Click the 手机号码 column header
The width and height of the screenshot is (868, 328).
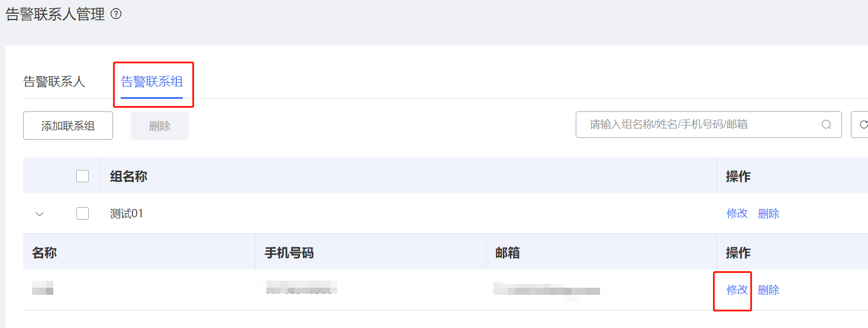coord(289,253)
